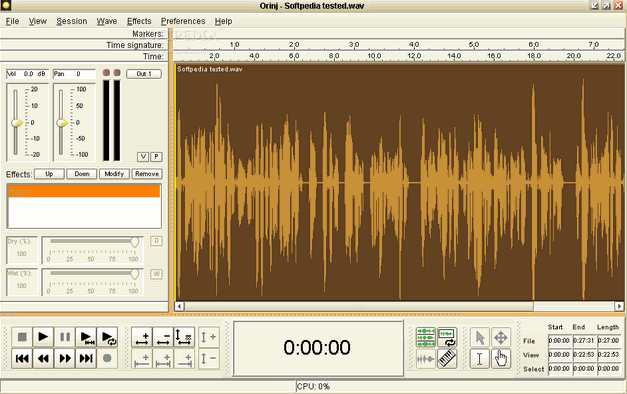
Task: Click the Stop playback button
Action: (22, 337)
